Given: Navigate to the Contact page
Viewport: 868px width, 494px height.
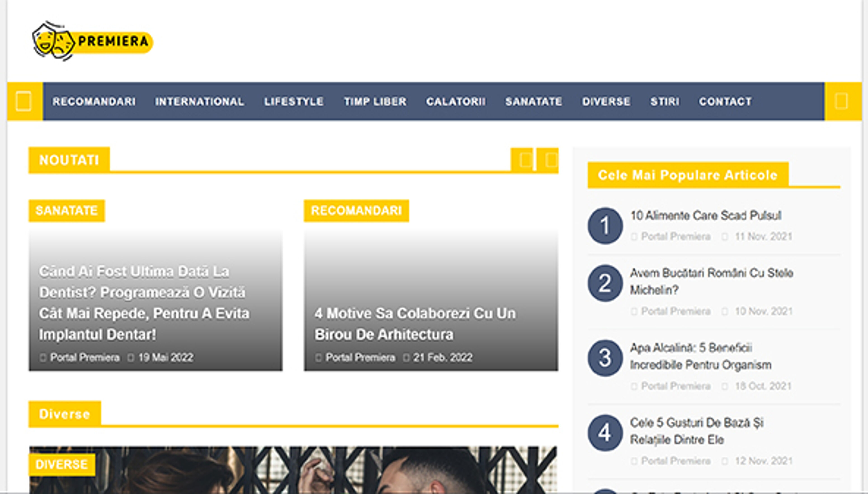Looking at the screenshot, I should click(x=725, y=101).
